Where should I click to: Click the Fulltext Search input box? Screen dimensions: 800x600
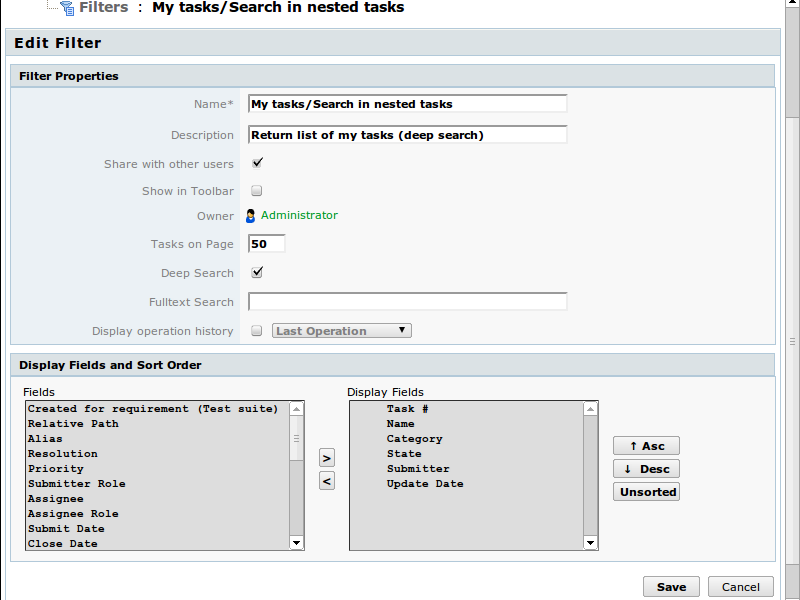408,302
